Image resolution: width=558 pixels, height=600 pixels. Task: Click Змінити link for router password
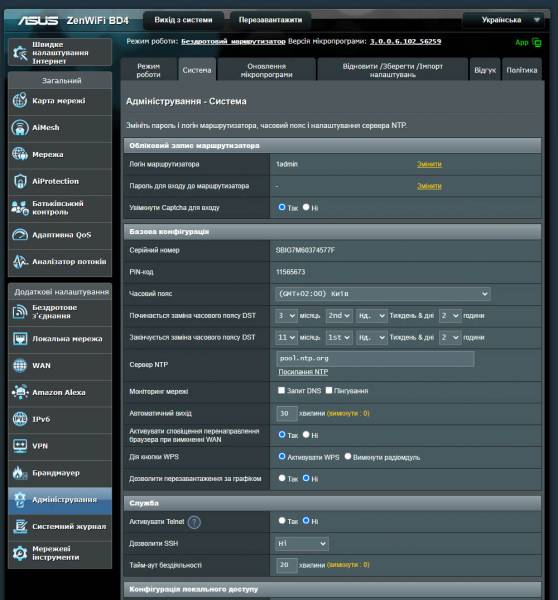[x=429, y=186]
